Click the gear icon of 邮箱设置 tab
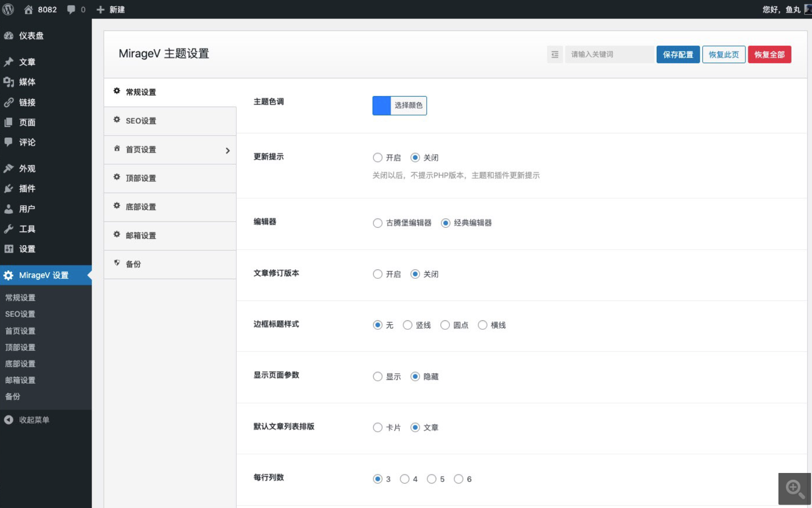This screenshot has width=812, height=508. 117,234
